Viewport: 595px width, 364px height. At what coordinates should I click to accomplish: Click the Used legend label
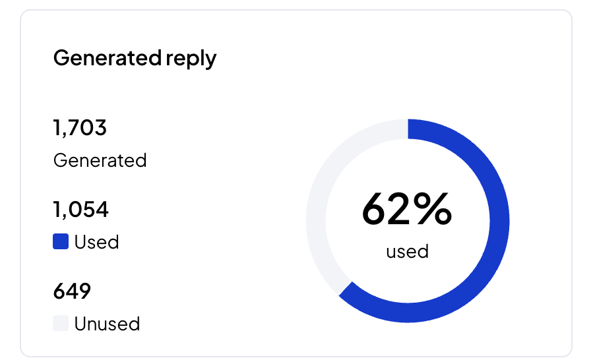(x=96, y=242)
